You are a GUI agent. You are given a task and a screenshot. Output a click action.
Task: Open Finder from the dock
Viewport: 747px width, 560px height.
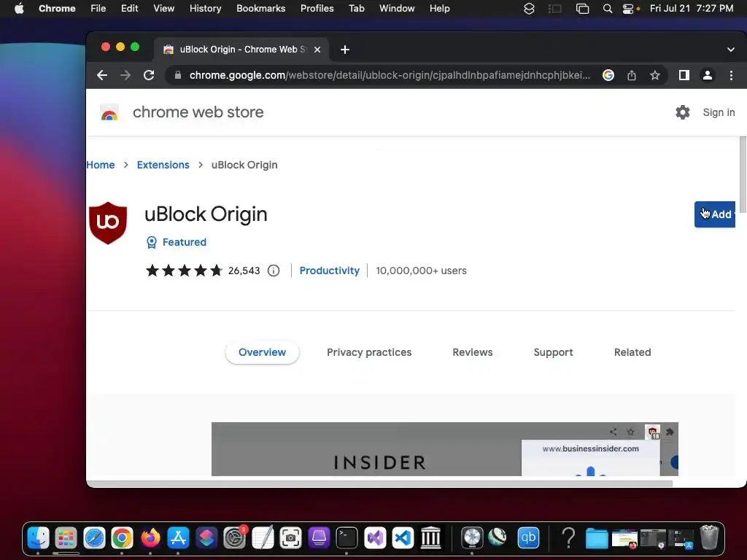click(38, 538)
